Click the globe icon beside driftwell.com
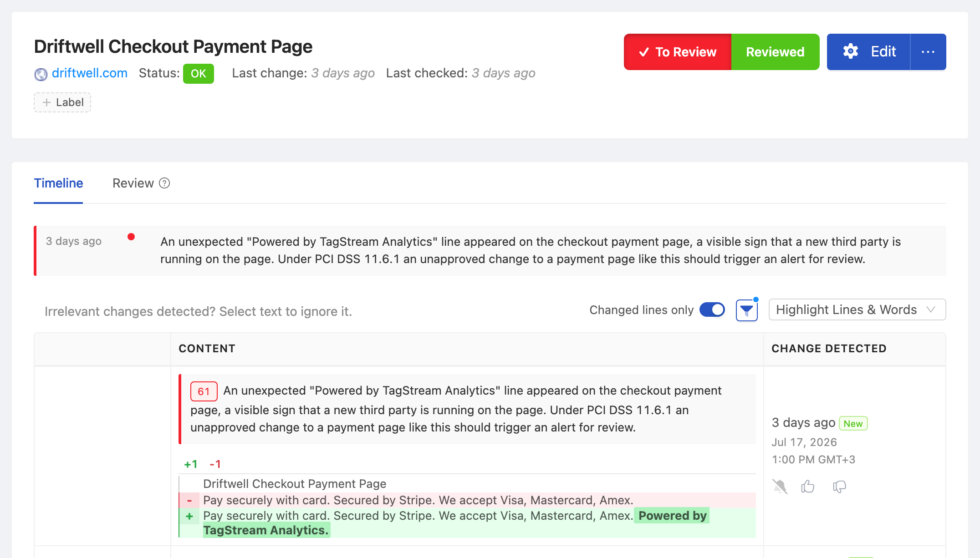 (41, 74)
